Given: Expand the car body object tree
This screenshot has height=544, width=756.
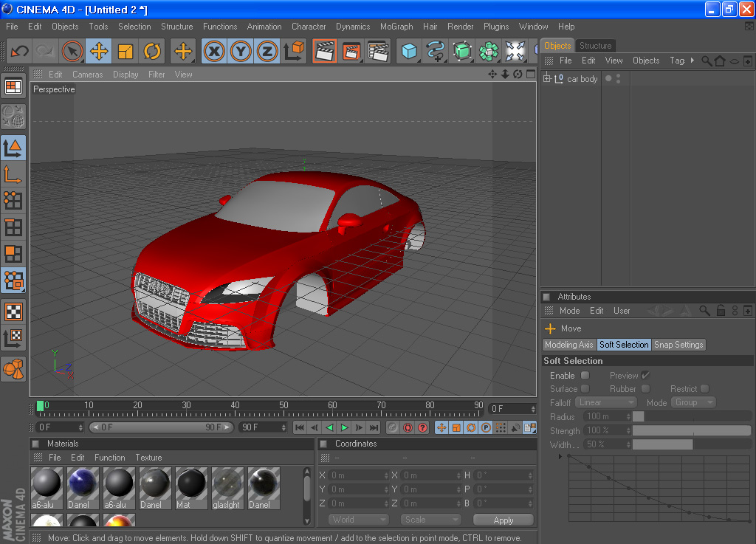Looking at the screenshot, I should tap(547, 78).
